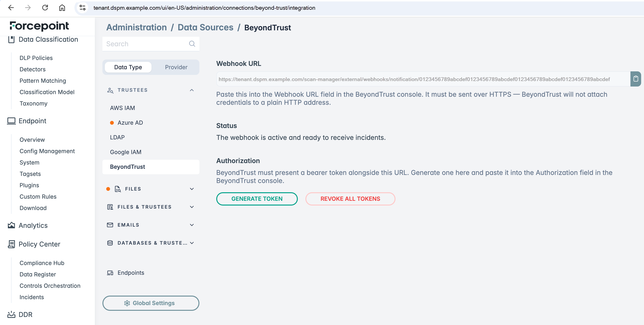Screen dimensions: 644x325
Task: Click the Analytics chart icon
Action: (11, 225)
